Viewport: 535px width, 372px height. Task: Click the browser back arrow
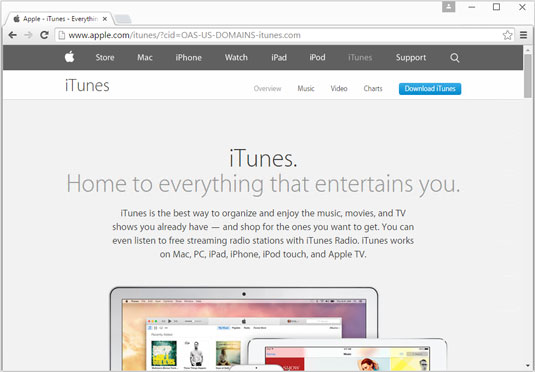click(13, 35)
